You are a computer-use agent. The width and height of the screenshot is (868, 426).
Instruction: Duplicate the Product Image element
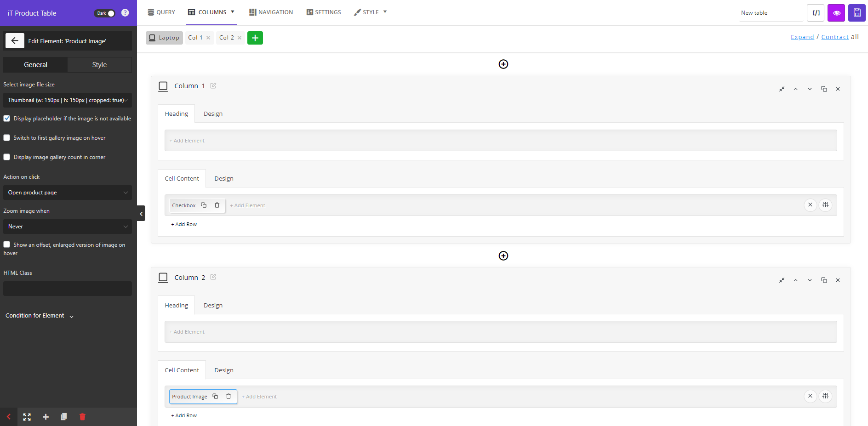(x=215, y=396)
